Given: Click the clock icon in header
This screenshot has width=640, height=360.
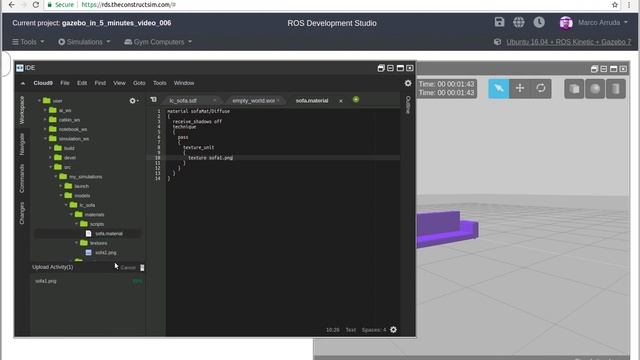Looking at the screenshot, I should (x=539, y=22).
